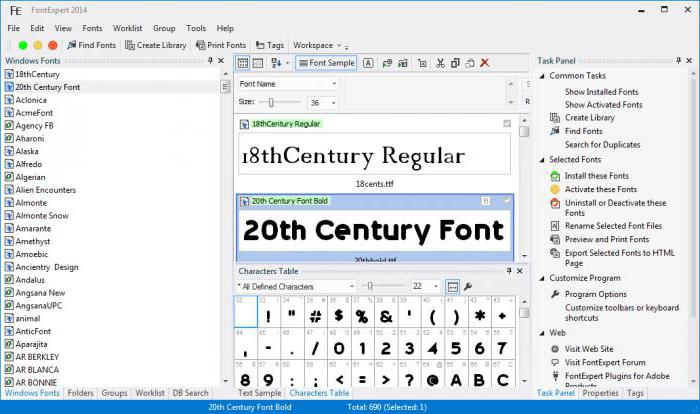This screenshot has width=700, height=414.
Task: Click Customize toolbars or keyboard shortcuts
Action: 621,313
